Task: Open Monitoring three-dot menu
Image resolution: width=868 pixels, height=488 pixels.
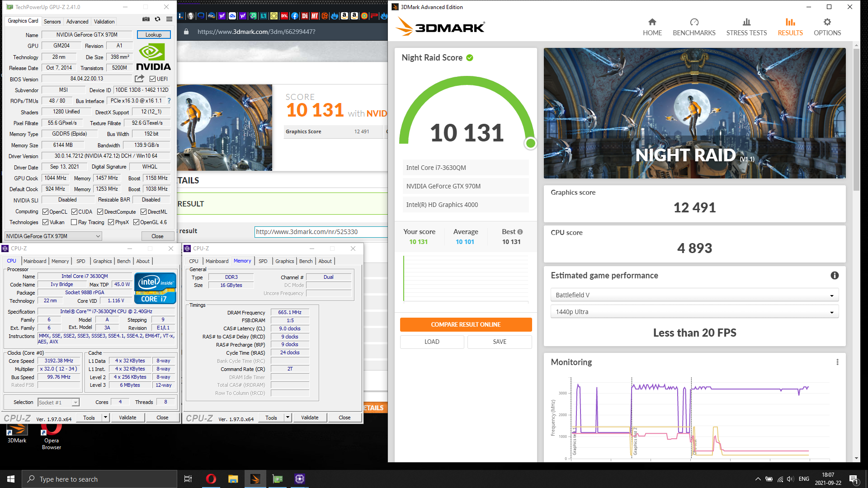Action: click(837, 362)
